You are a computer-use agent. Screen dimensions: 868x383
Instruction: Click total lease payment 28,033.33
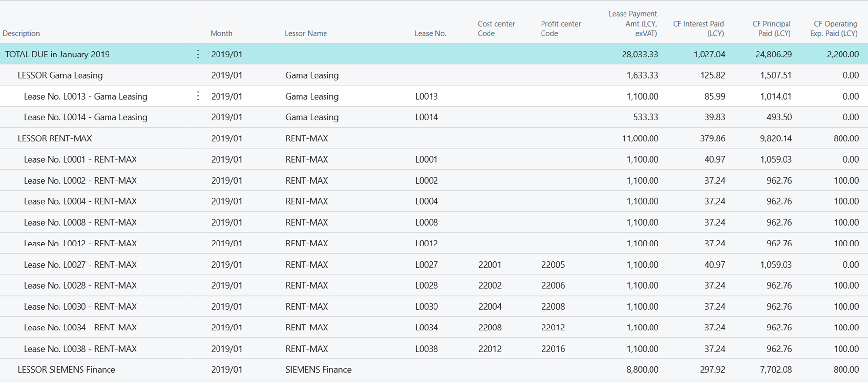pyautogui.click(x=640, y=54)
